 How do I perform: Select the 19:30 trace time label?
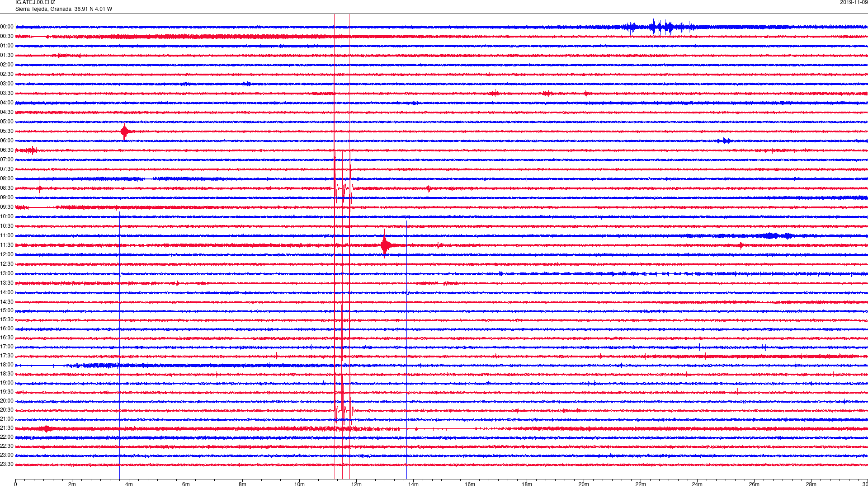[x=7, y=392]
